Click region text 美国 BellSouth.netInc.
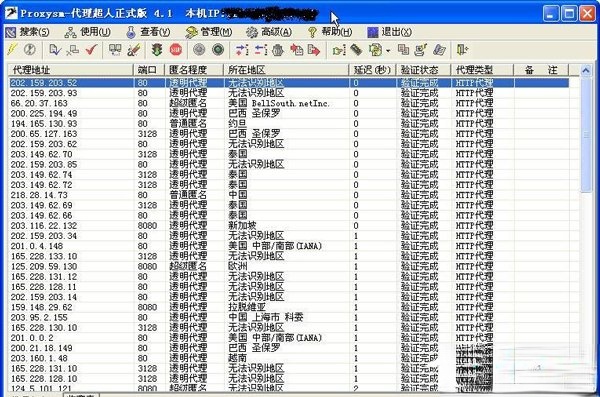The width and height of the screenshot is (600, 397). [279, 103]
